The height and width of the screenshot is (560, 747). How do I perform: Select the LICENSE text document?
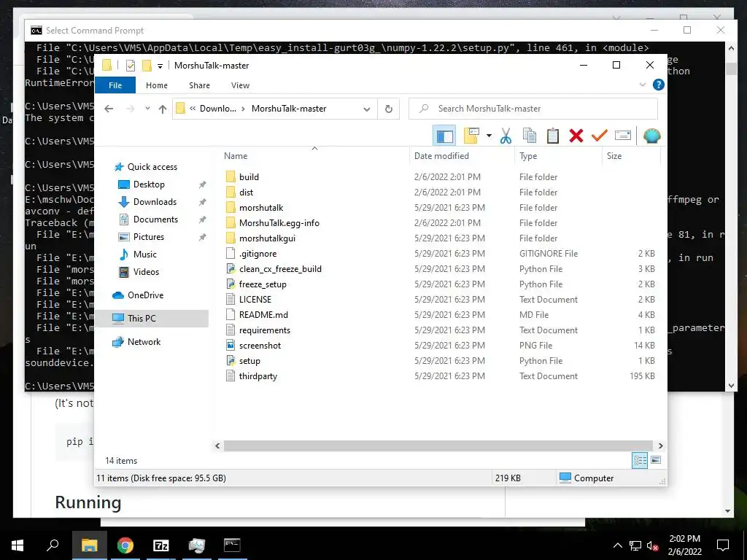(x=255, y=300)
